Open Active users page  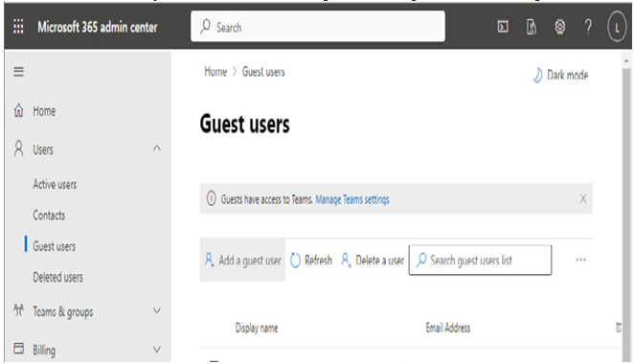pos(55,184)
